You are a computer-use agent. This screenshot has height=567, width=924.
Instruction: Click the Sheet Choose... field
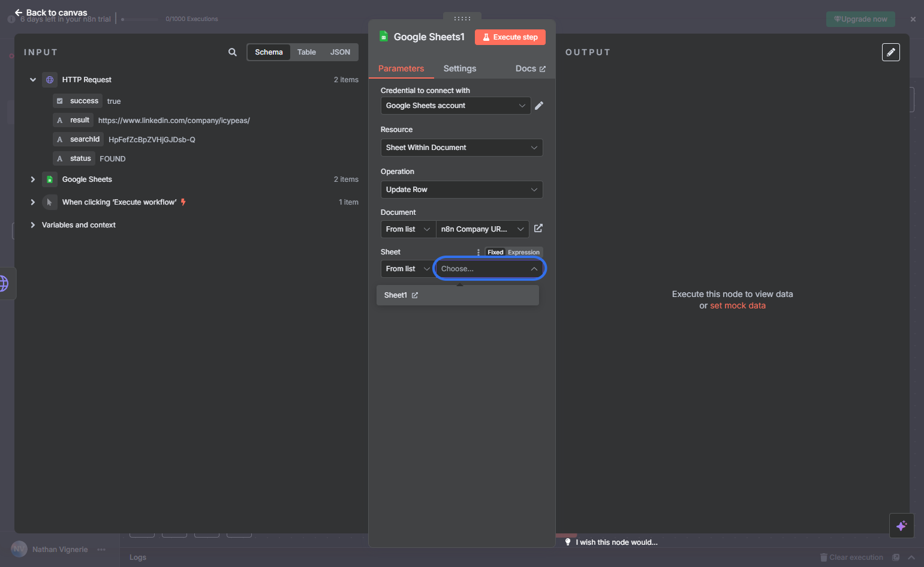(489, 269)
